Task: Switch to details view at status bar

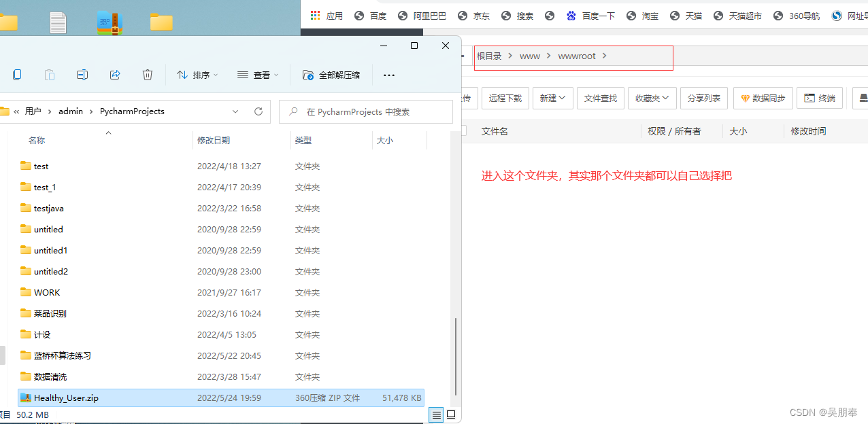Action: click(x=436, y=414)
